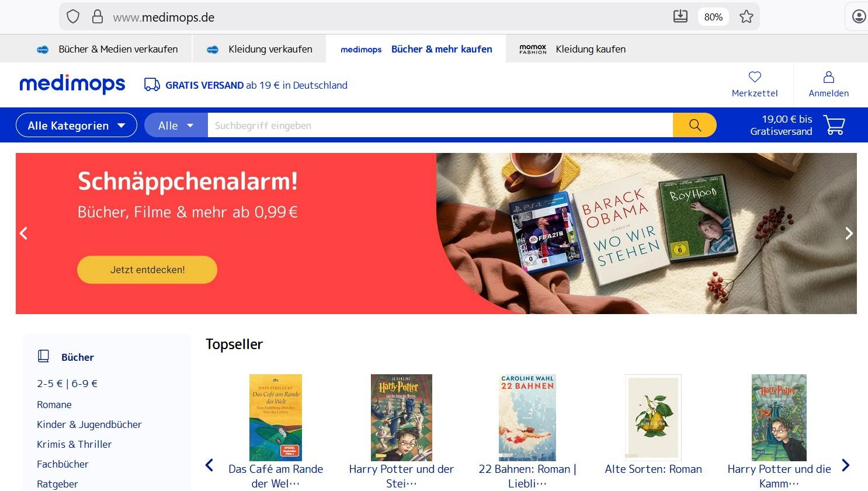The width and height of the screenshot is (868, 491).
Task: Open the shopping cart icon
Action: pyautogui.click(x=834, y=125)
